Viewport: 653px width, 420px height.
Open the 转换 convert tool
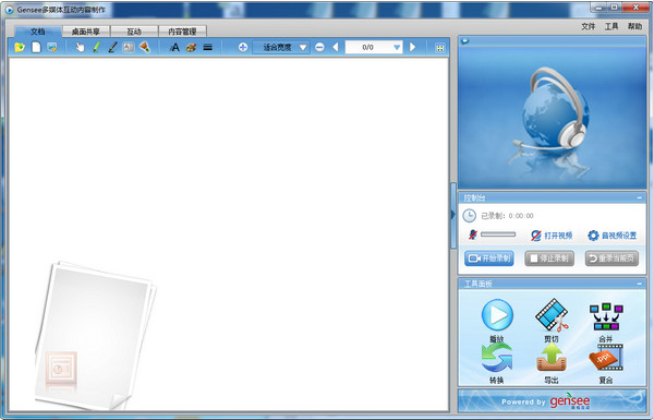[497, 356]
